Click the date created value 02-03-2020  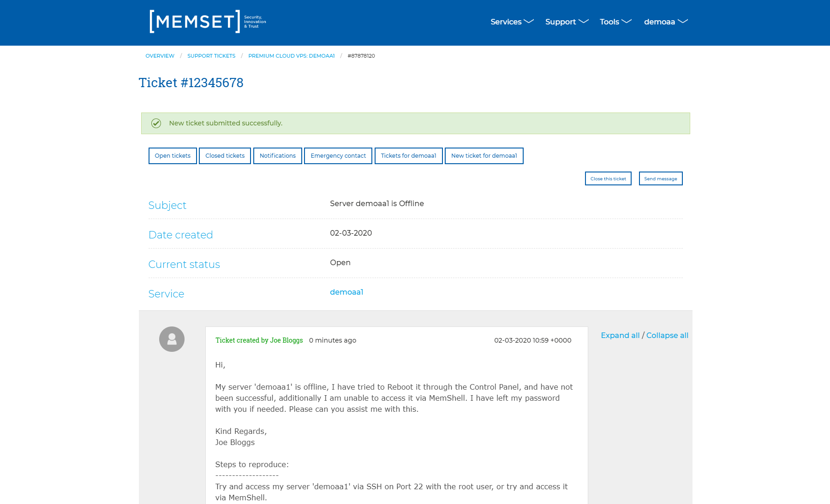351,233
